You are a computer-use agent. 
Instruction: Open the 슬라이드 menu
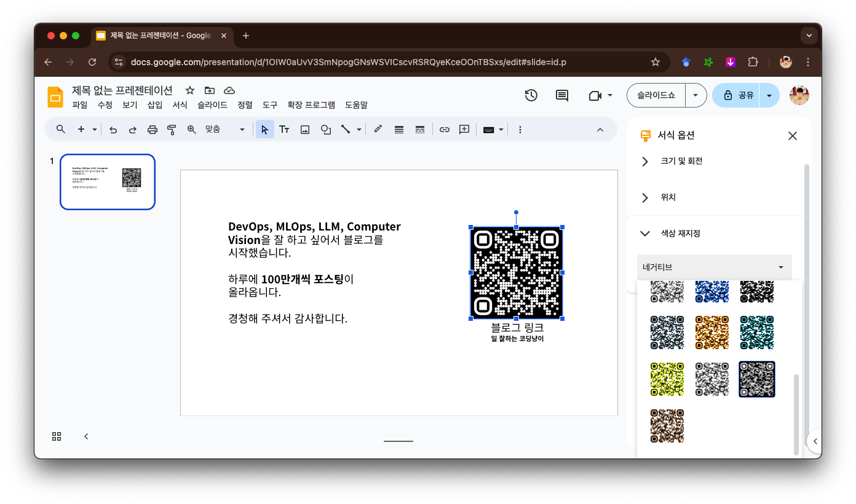212,105
